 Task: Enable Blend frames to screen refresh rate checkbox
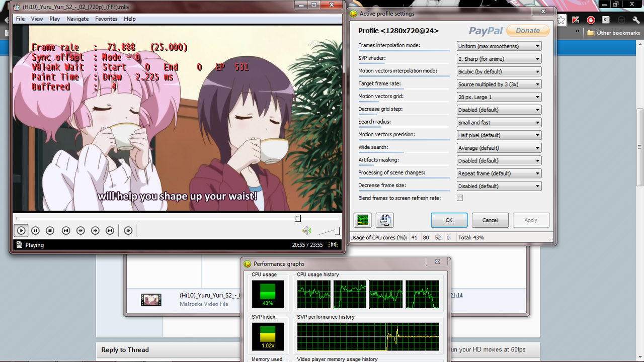pos(460,198)
